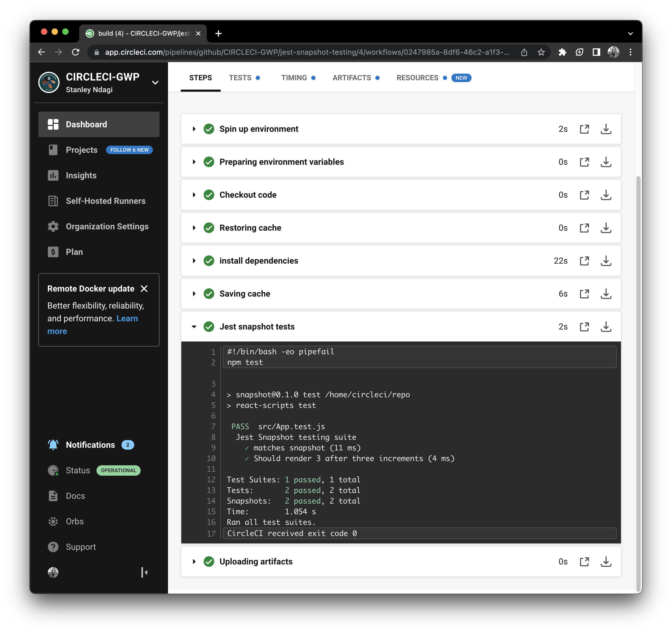Image resolution: width=672 pixels, height=633 pixels.
Task: Dismiss the Remote Docker update notice
Action: (x=144, y=288)
